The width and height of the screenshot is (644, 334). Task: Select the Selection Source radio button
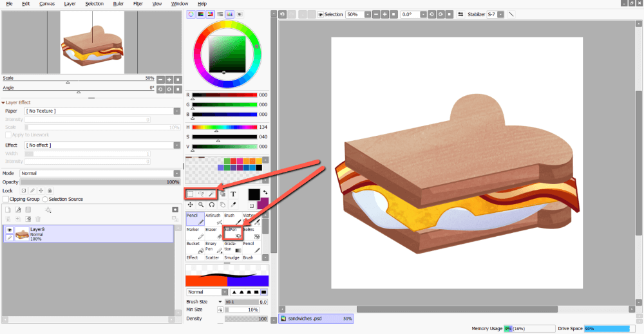tap(46, 199)
